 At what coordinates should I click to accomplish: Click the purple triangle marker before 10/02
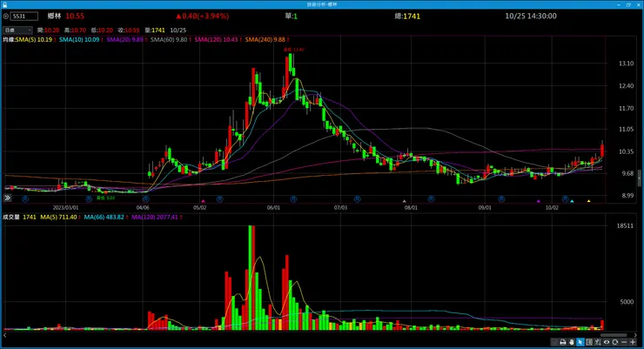pos(539,201)
